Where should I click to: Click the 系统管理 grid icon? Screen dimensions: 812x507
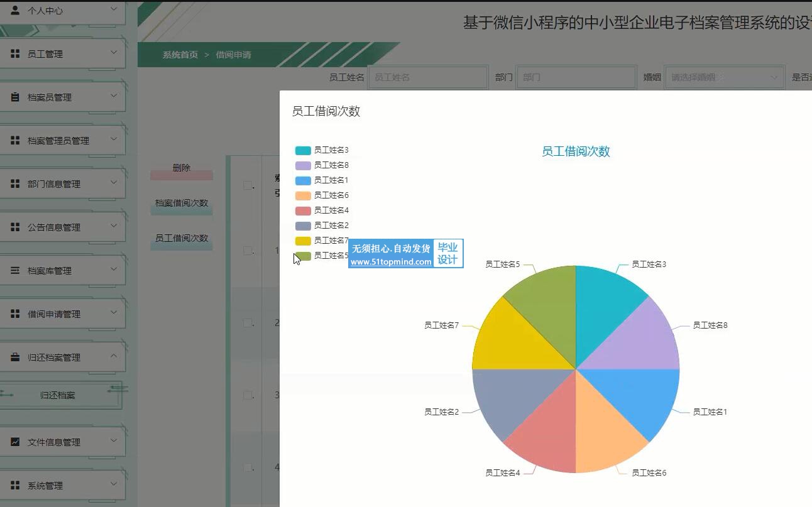tap(15, 486)
